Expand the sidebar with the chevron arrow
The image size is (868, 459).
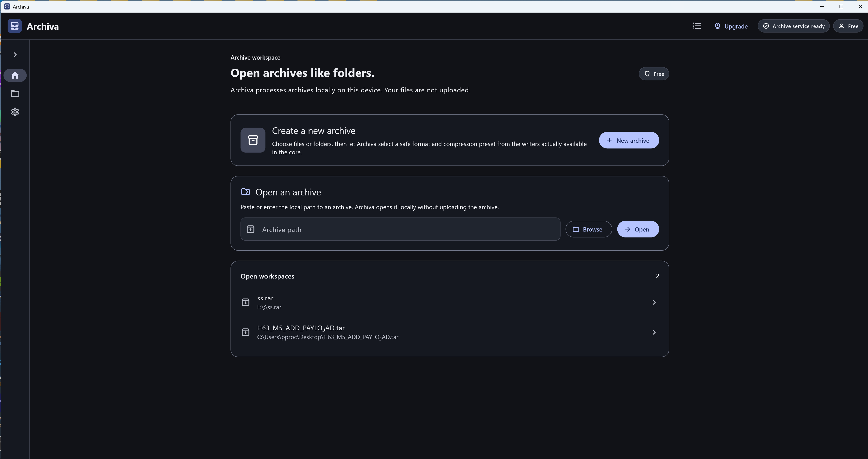pos(15,55)
